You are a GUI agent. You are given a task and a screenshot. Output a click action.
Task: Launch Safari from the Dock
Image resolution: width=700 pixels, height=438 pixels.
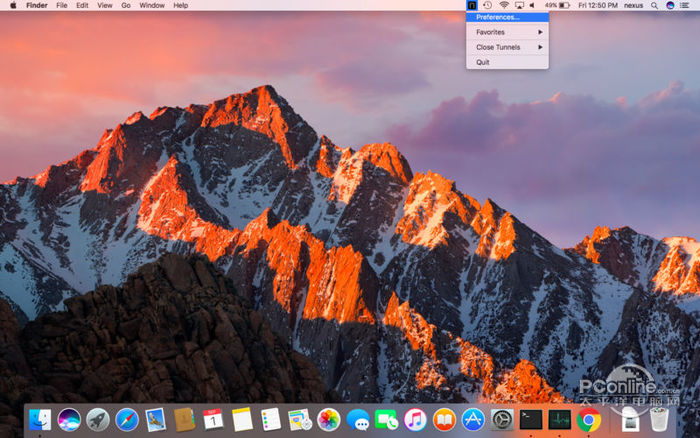pos(127,420)
